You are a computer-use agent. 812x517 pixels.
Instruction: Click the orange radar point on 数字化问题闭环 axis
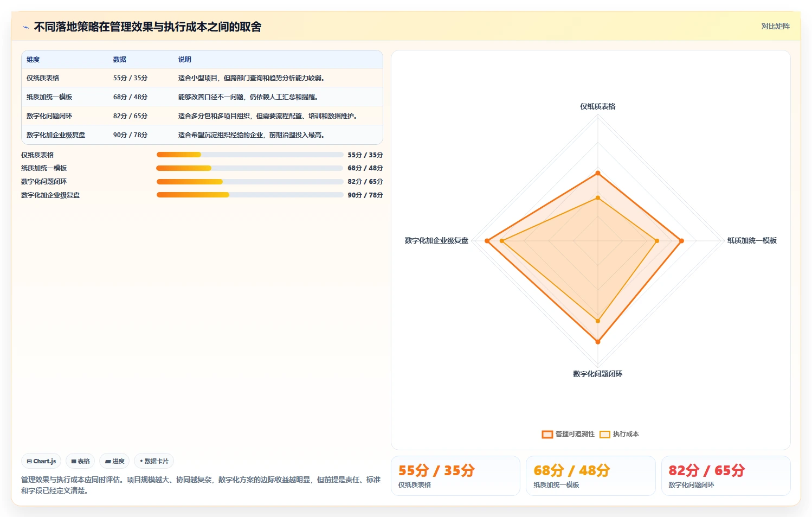(598, 342)
